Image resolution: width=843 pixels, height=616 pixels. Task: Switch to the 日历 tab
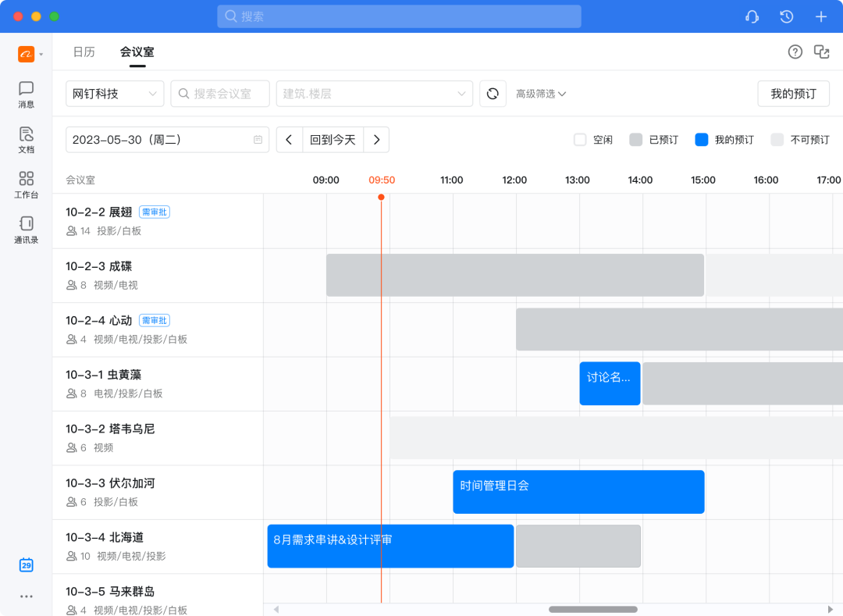tap(84, 52)
